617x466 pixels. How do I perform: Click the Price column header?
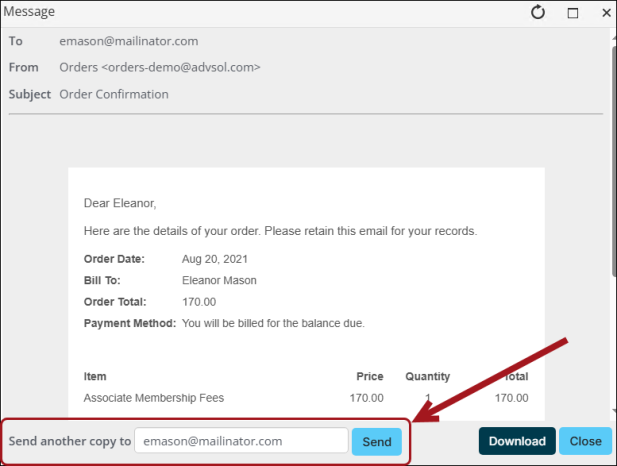point(369,376)
